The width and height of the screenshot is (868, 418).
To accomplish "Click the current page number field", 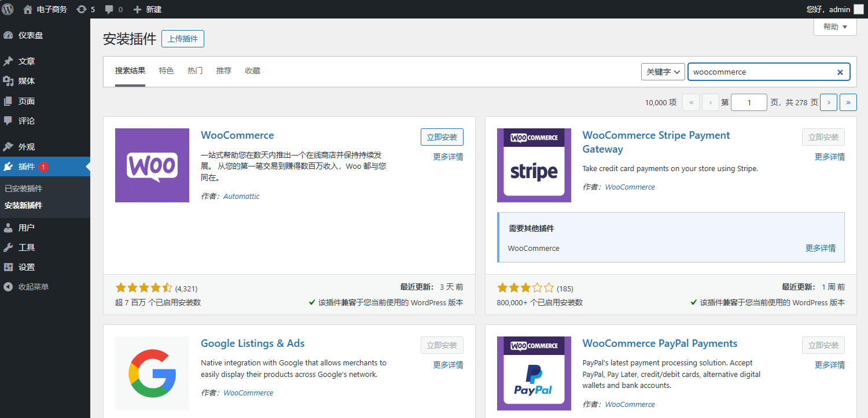I will point(749,102).
